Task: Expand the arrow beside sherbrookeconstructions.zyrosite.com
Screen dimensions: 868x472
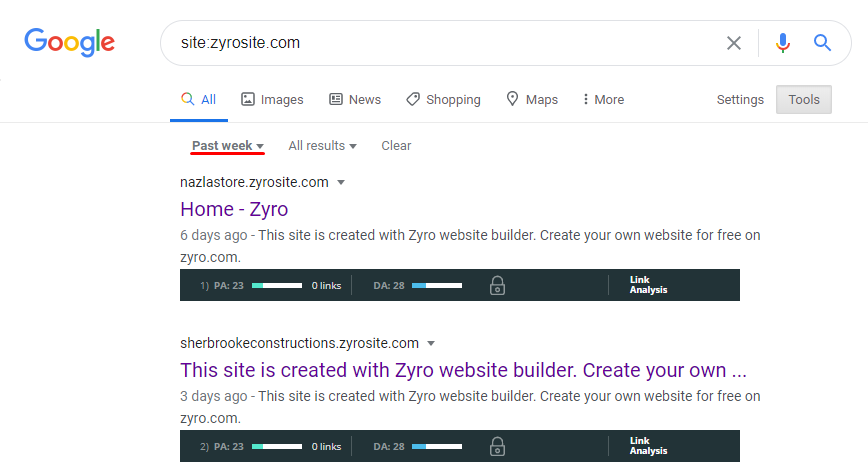Action: coord(431,344)
